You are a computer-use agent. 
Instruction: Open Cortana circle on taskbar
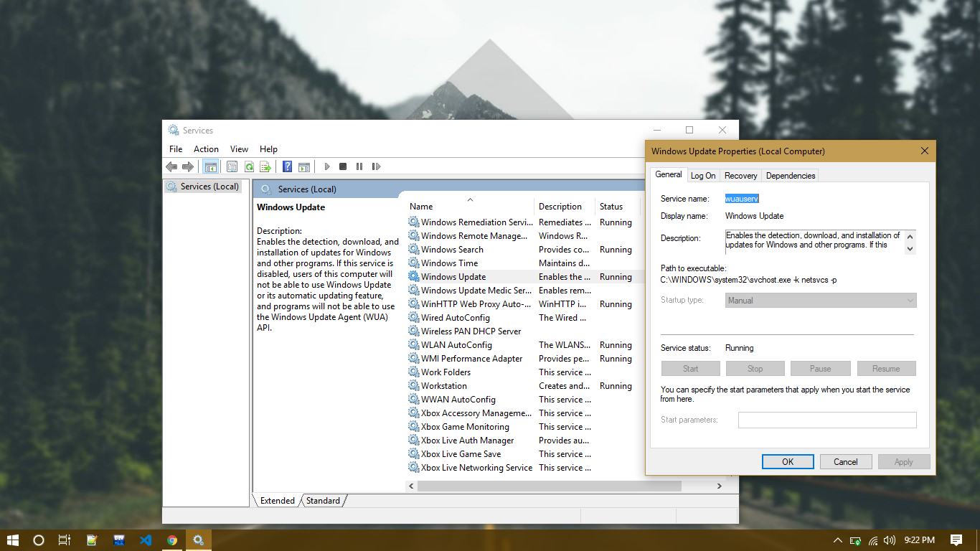(39, 540)
